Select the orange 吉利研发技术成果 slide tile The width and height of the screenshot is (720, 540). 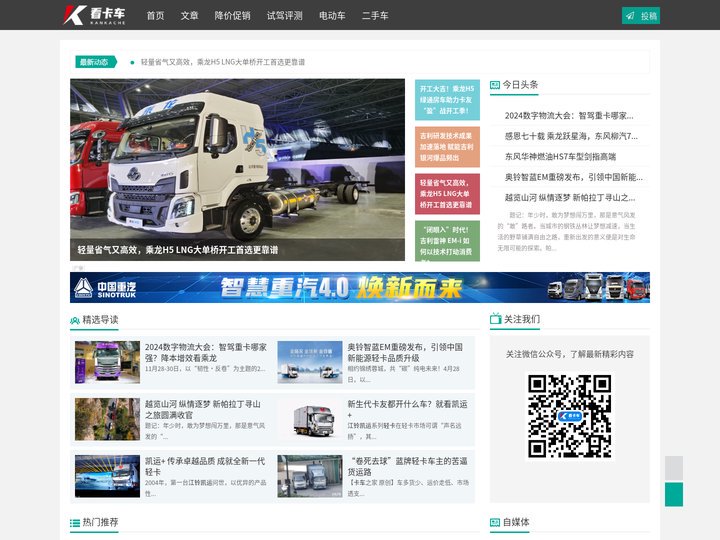pyautogui.click(x=447, y=147)
